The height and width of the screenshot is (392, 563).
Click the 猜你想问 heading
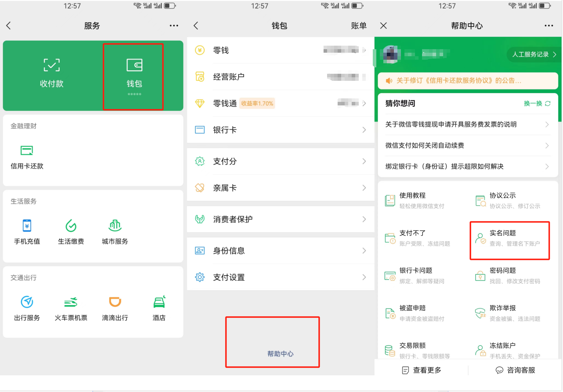pyautogui.click(x=400, y=103)
